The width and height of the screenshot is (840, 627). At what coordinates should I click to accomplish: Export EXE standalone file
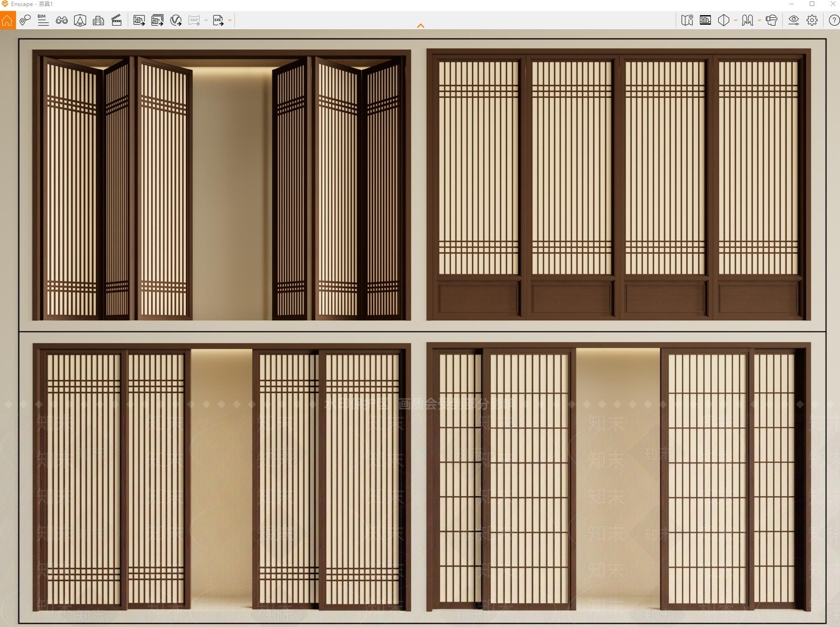[218, 20]
